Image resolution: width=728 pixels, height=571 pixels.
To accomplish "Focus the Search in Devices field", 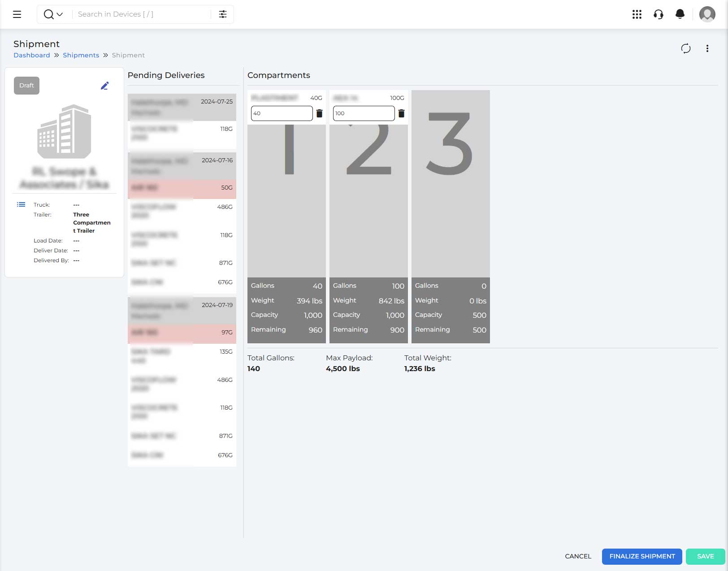I will 141,14.
